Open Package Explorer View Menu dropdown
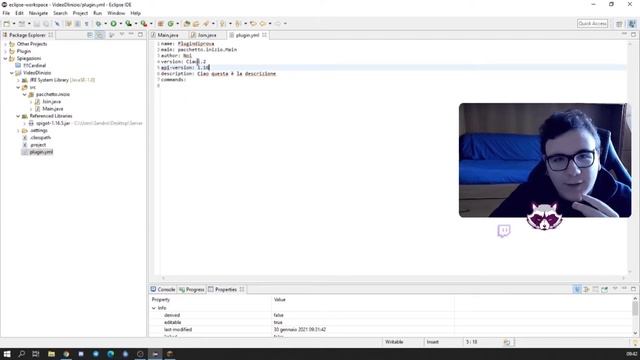The width and height of the screenshot is (640, 360). [122, 35]
